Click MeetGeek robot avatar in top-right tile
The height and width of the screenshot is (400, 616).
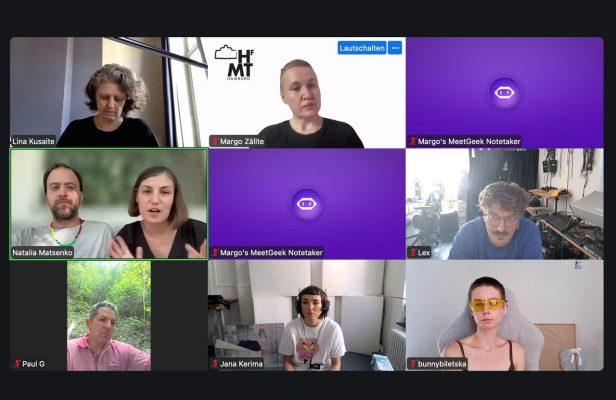[505, 93]
